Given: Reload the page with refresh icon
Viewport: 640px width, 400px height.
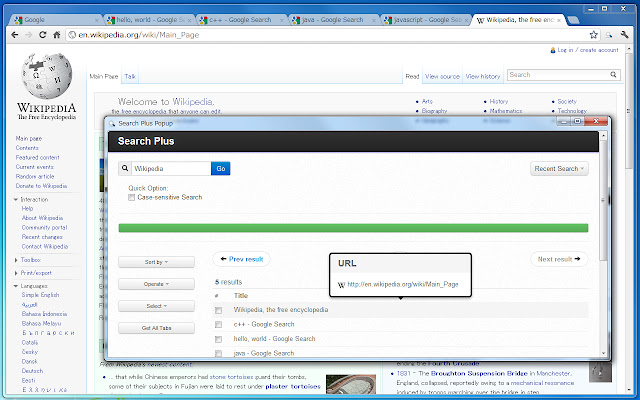Looking at the screenshot, I should (42, 35).
